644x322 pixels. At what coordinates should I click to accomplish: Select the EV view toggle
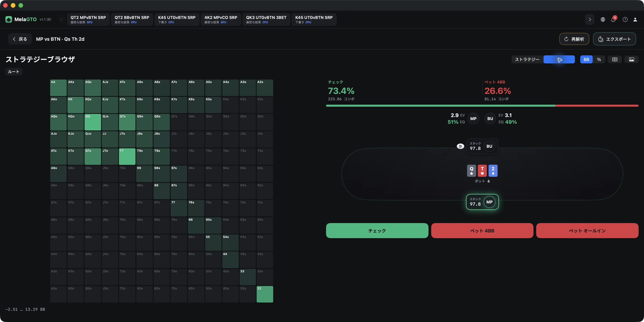point(559,60)
